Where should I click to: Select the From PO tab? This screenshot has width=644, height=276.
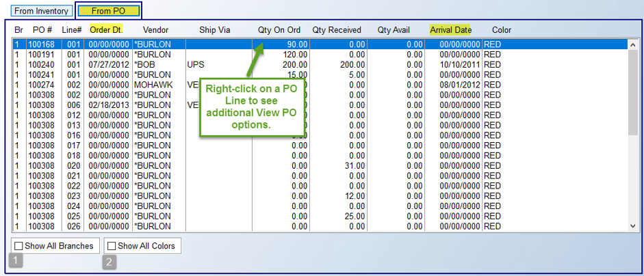(x=108, y=11)
